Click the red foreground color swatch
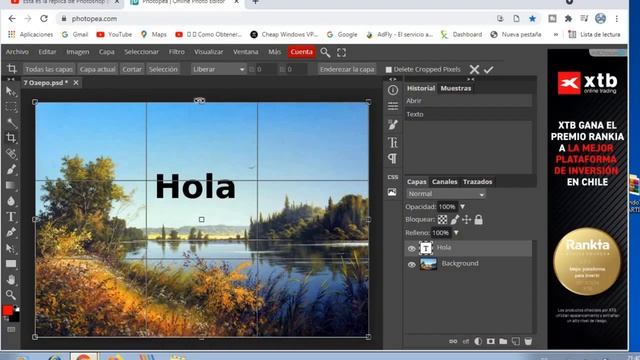640x360 pixels. point(7,311)
